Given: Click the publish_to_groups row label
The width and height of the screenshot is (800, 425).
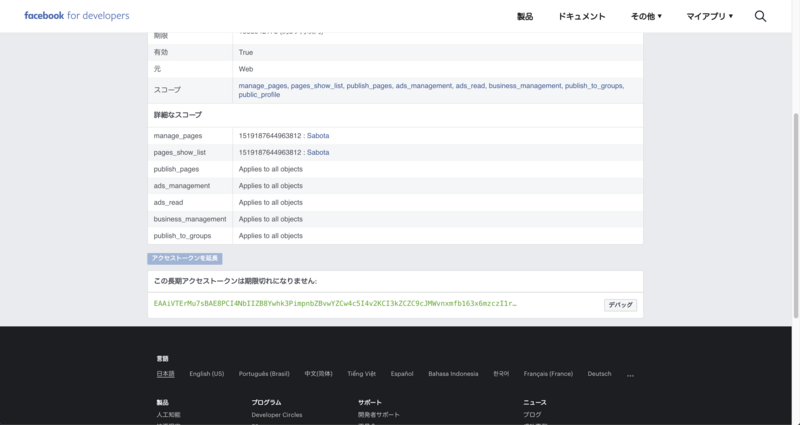Looking at the screenshot, I should click(x=182, y=236).
